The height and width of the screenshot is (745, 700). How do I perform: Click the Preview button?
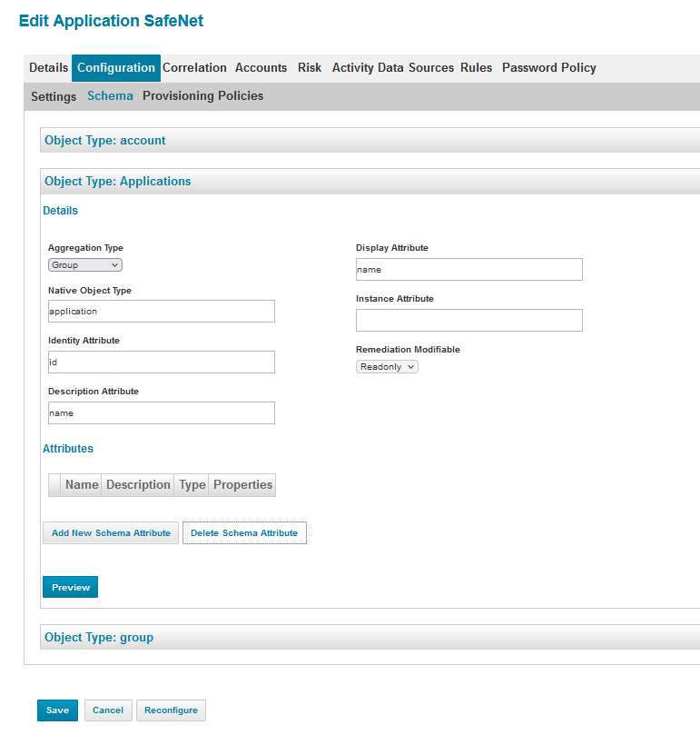tap(70, 588)
